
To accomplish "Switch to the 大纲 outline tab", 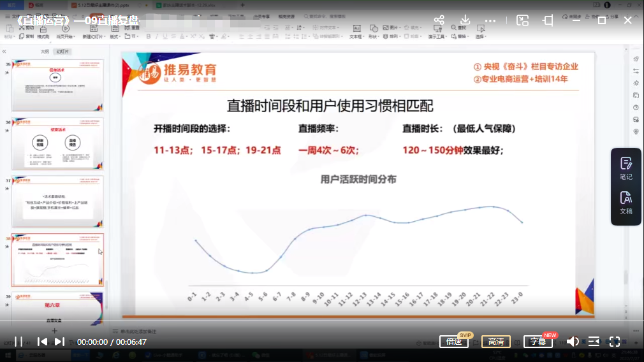I will point(45,51).
